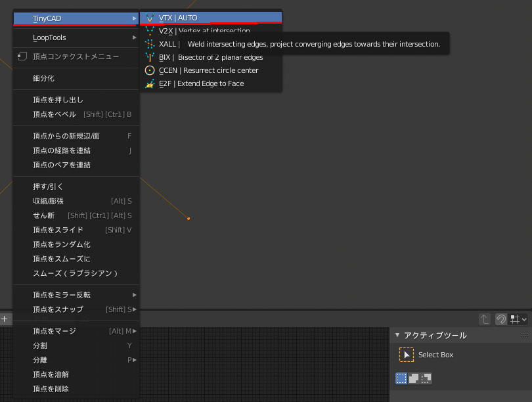Open the TinyCAD submenu
532x402 pixels.
pyautogui.click(x=76, y=18)
